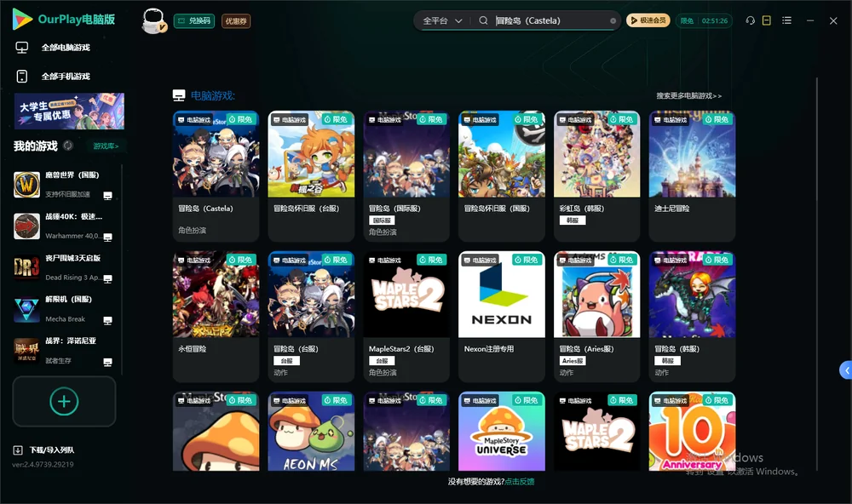Open the customer service headset icon
This screenshot has height=504, width=852.
click(750, 20)
